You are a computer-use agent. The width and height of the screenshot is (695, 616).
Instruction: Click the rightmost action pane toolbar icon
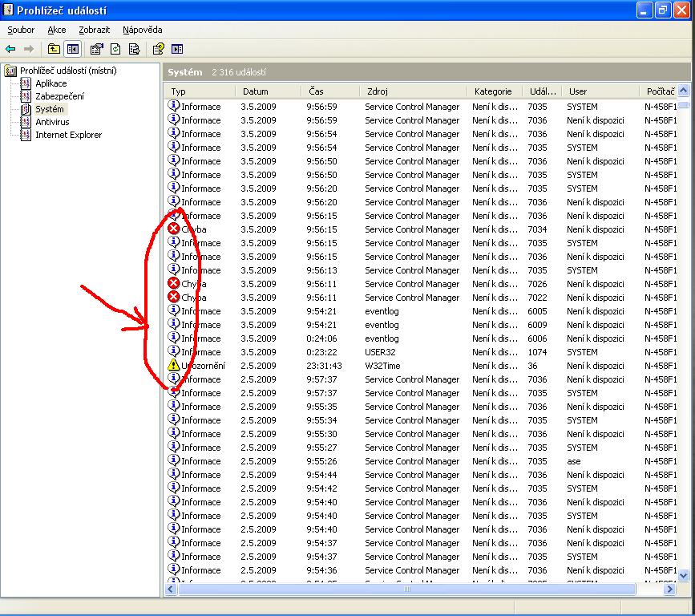click(x=177, y=49)
